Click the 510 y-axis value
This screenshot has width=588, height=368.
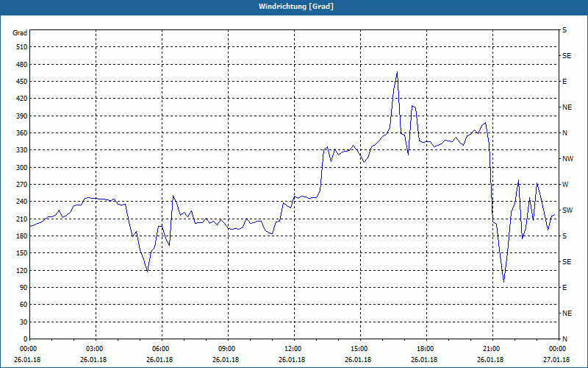point(22,47)
